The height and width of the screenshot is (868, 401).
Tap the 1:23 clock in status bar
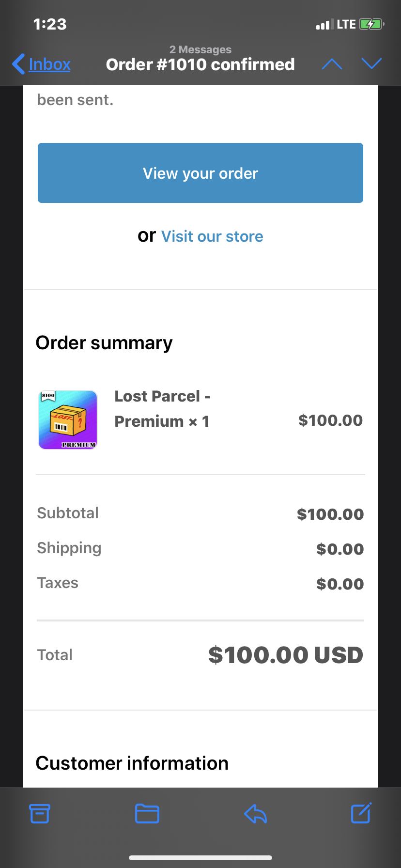click(x=50, y=24)
